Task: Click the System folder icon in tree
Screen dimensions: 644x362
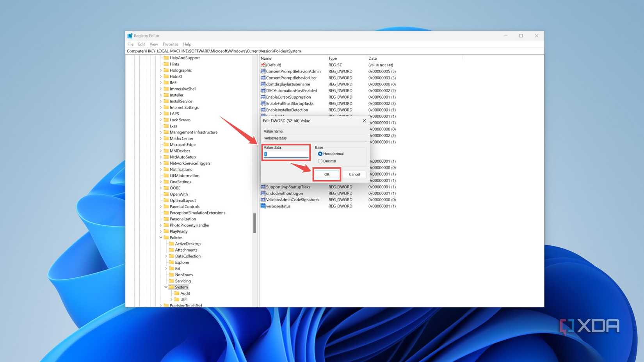Action: [171, 287]
